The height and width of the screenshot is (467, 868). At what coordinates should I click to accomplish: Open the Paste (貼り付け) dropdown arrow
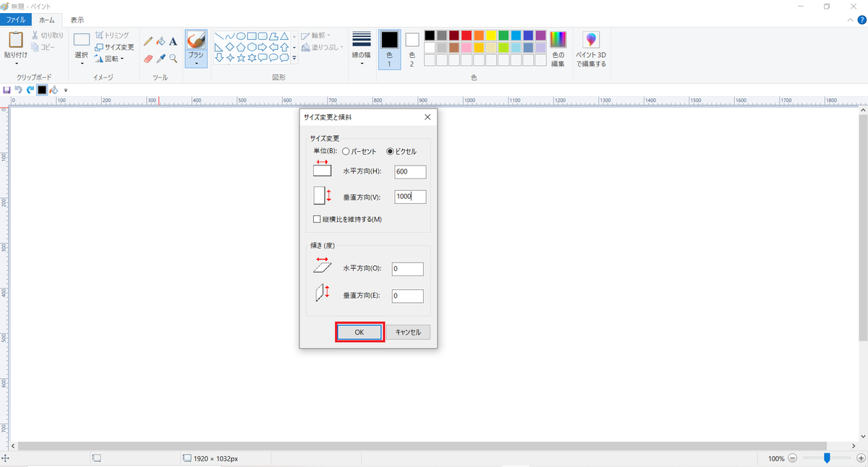pos(16,64)
